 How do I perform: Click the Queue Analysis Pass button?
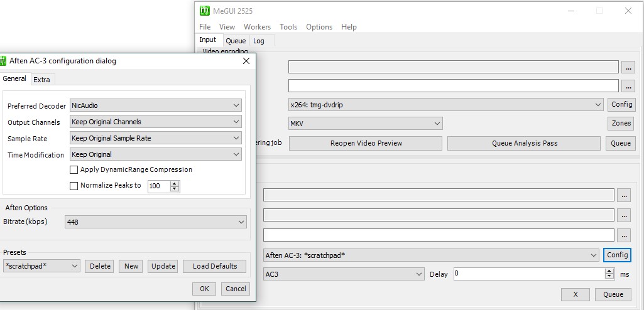pyautogui.click(x=524, y=143)
